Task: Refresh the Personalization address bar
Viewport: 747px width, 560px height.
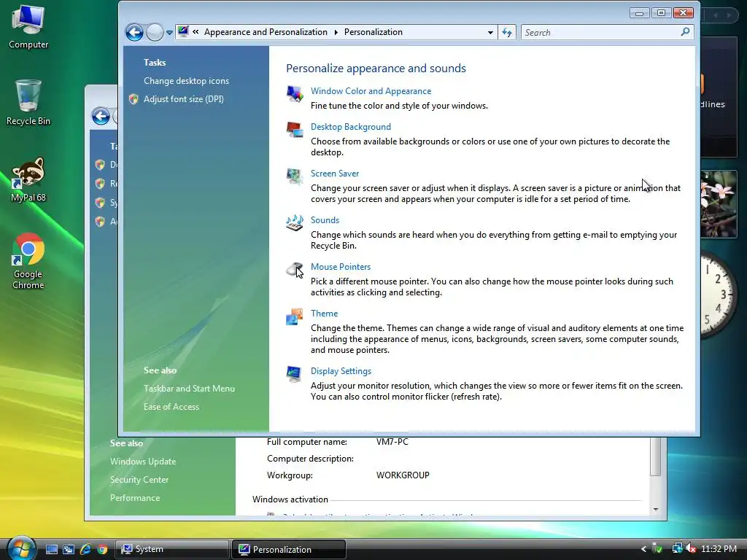Action: 507,32
